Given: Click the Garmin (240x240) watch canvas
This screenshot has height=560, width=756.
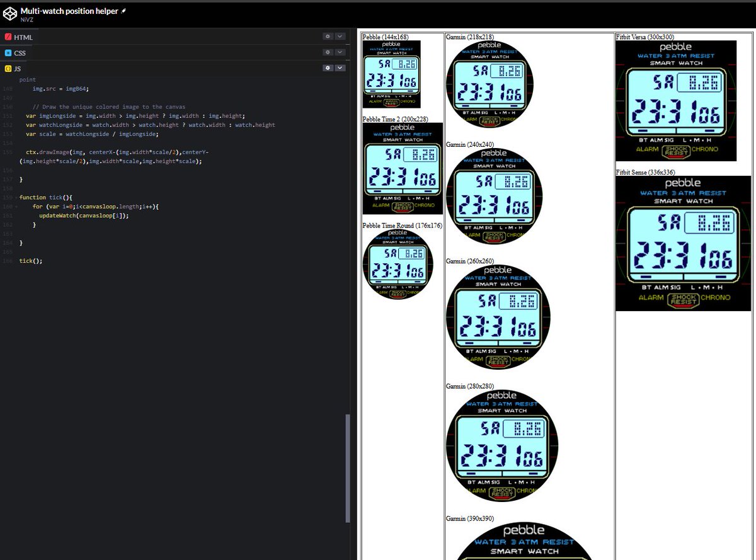Looking at the screenshot, I should coord(494,197).
